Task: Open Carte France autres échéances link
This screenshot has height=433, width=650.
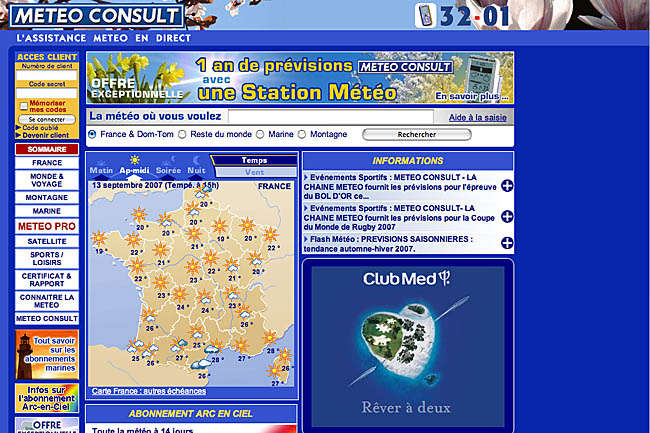Action: click(149, 391)
